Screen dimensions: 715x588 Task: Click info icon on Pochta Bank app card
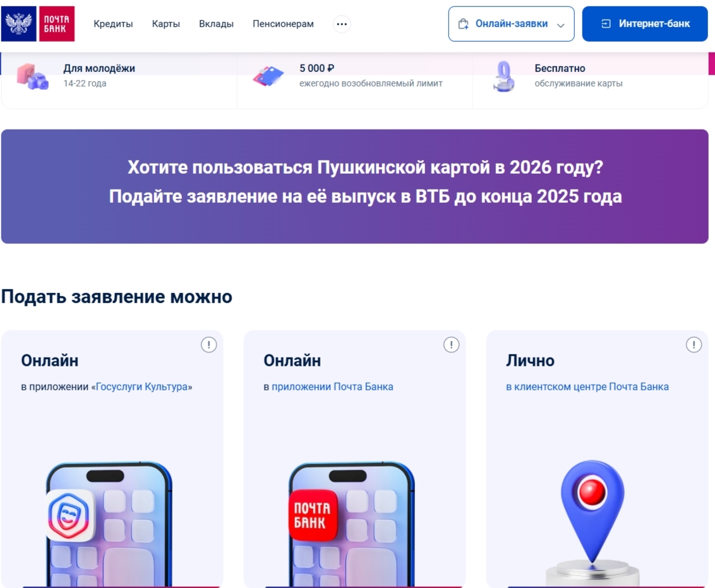click(x=452, y=345)
